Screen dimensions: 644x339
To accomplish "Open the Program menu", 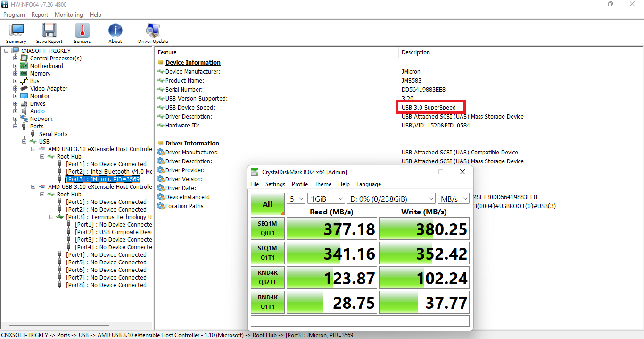I will point(14,15).
